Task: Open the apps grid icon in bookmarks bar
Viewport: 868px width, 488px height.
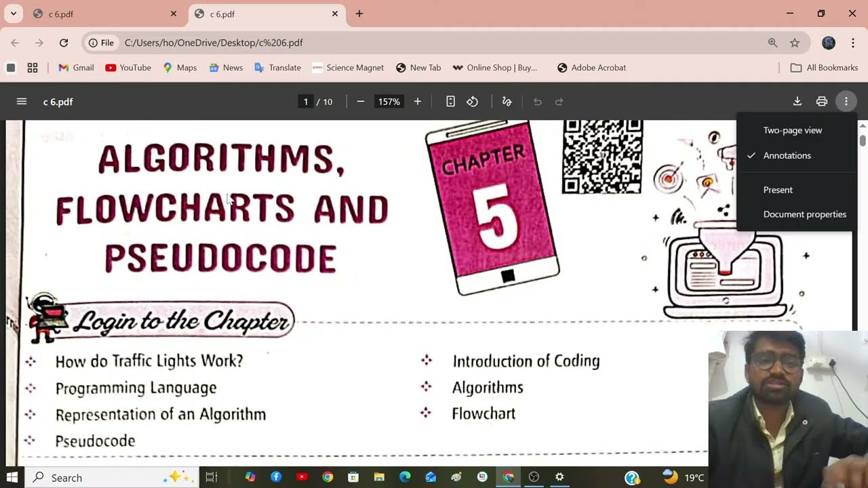Action: point(33,68)
